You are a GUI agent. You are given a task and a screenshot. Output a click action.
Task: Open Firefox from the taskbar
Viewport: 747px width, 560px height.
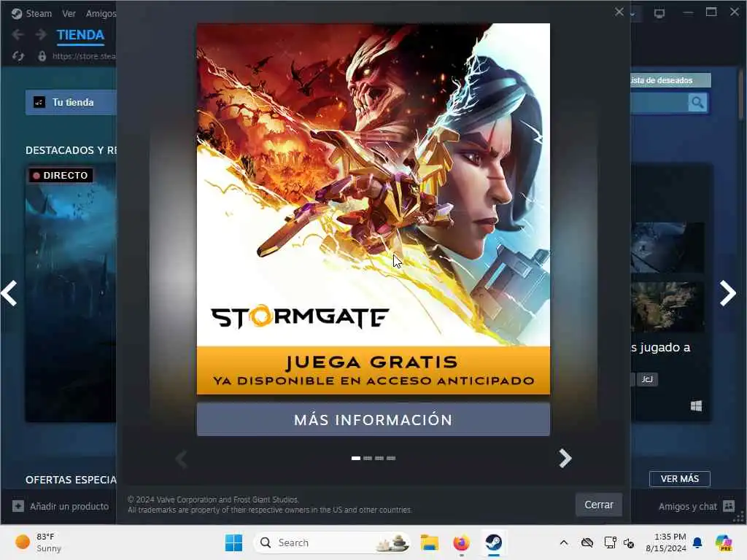(x=461, y=542)
